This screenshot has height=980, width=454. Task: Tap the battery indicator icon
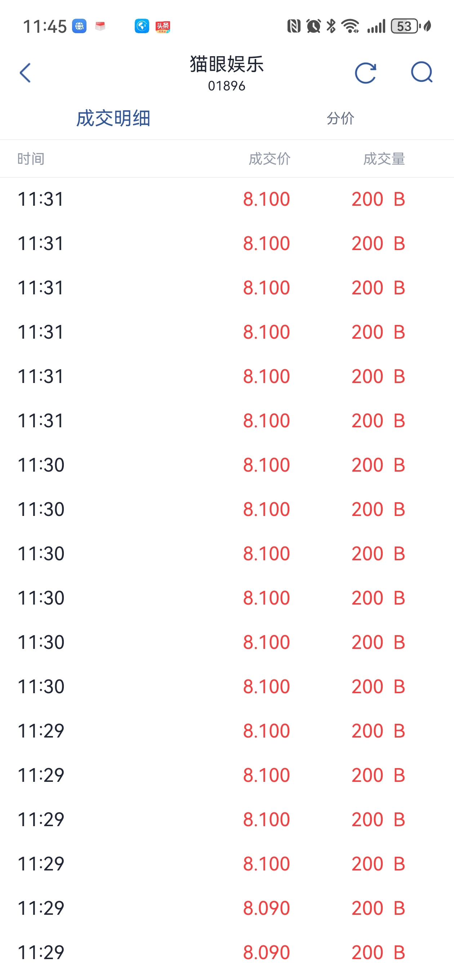(x=405, y=26)
